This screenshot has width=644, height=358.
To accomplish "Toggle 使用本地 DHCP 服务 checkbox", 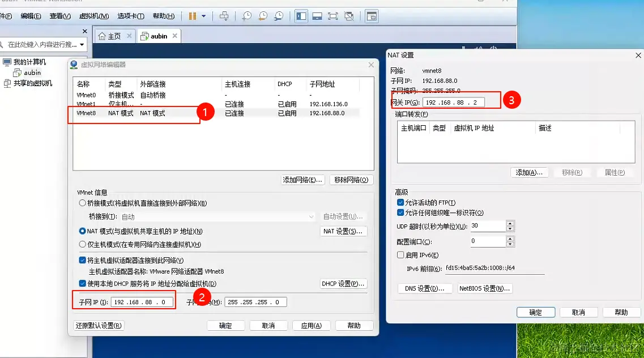I will [x=82, y=284].
